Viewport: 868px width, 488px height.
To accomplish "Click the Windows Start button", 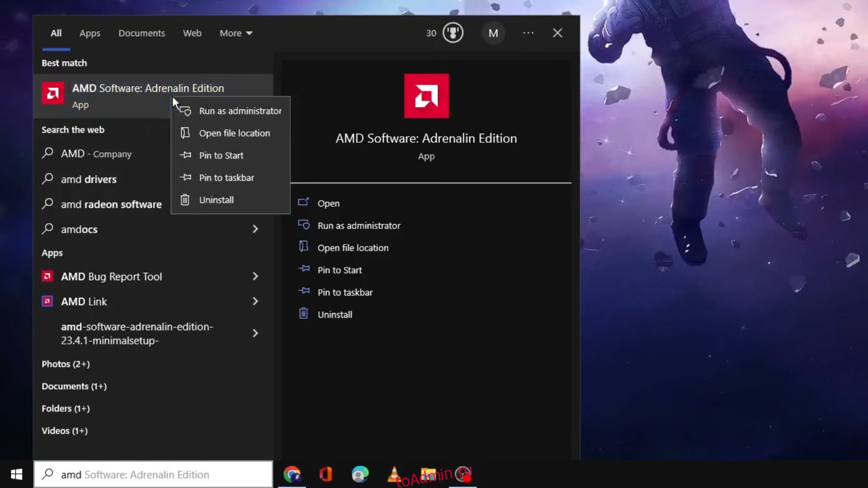I will [17, 474].
